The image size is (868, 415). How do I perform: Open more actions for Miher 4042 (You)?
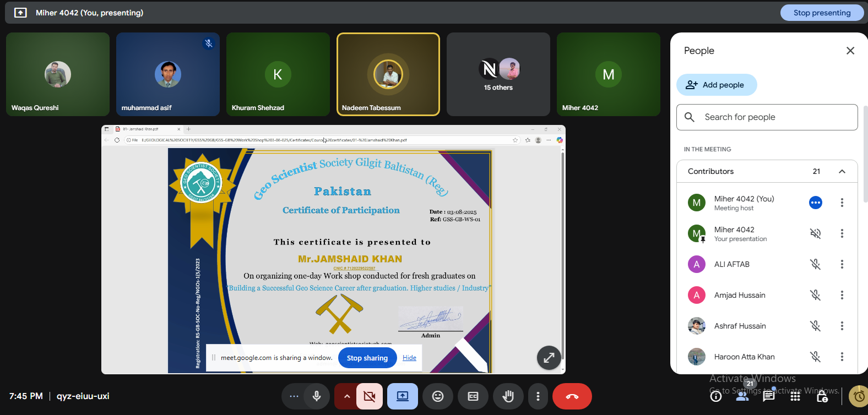[842, 203]
